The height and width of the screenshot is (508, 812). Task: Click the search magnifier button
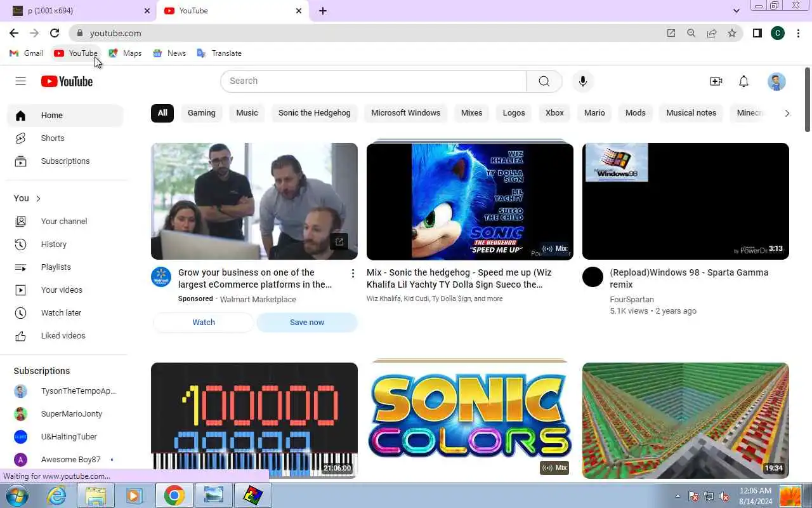[544, 81]
